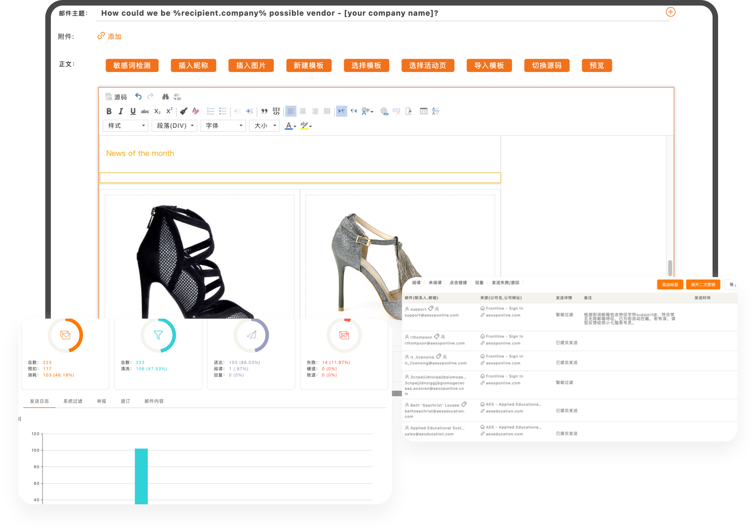Open the Find tool with binoculars icon
Viewport: 756px width, 532px height.
pyautogui.click(x=165, y=97)
